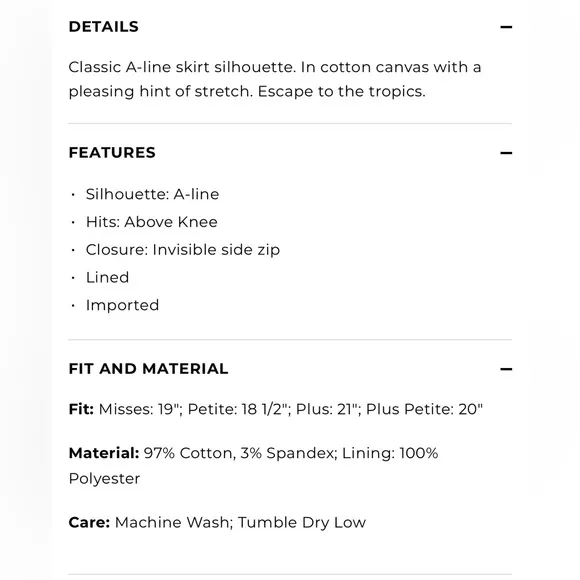
Task: Click the Machine Wash; Tumble Dry Low text
Action: [240, 523]
